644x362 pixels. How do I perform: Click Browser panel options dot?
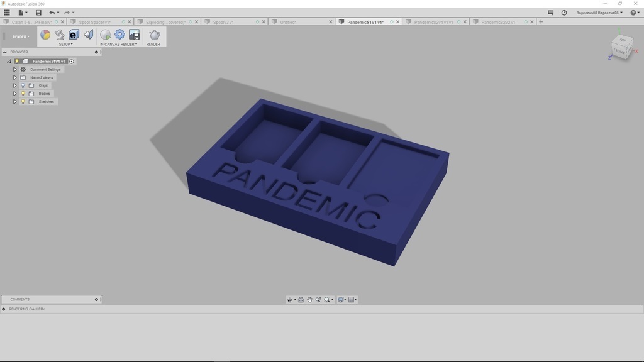coord(96,52)
